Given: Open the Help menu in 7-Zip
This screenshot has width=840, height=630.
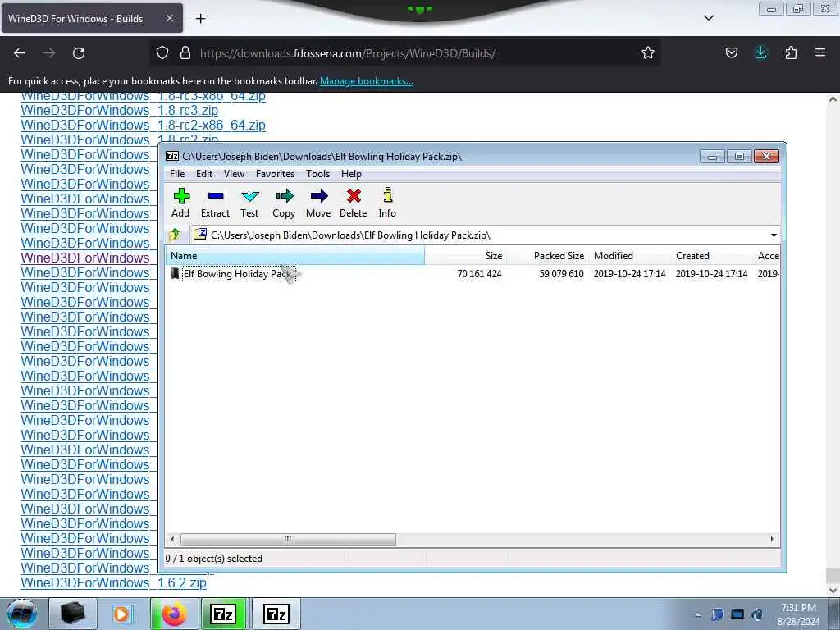Looking at the screenshot, I should click(x=351, y=174).
